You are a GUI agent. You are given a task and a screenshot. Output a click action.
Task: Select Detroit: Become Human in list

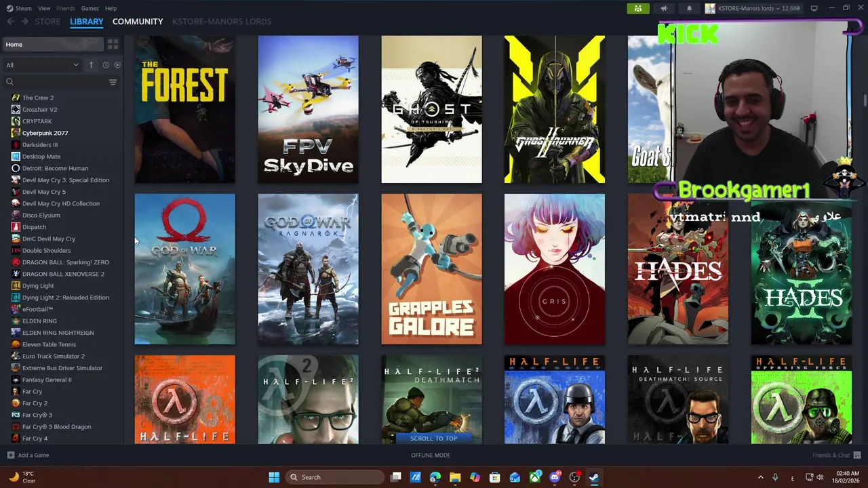pyautogui.click(x=55, y=168)
